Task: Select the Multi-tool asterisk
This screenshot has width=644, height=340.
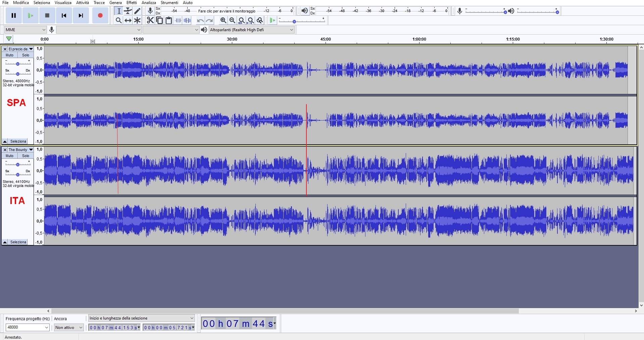Action: click(x=137, y=20)
